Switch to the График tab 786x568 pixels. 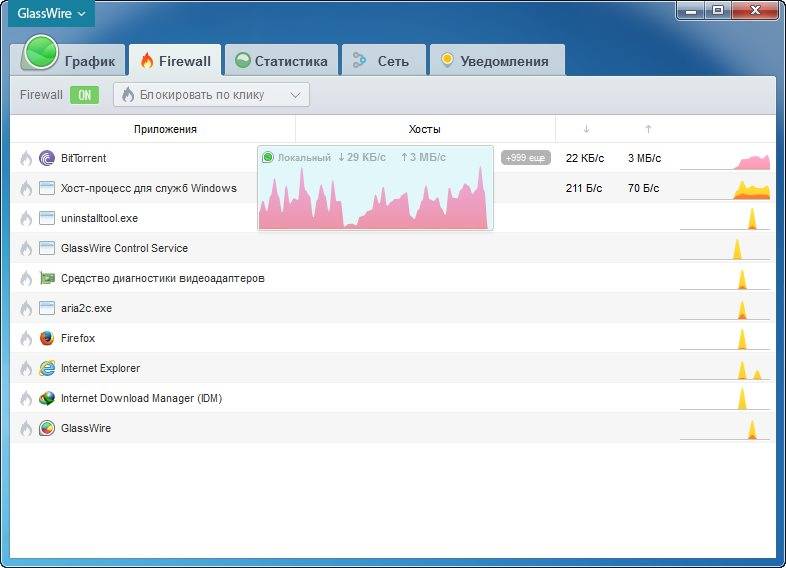click(x=72, y=59)
